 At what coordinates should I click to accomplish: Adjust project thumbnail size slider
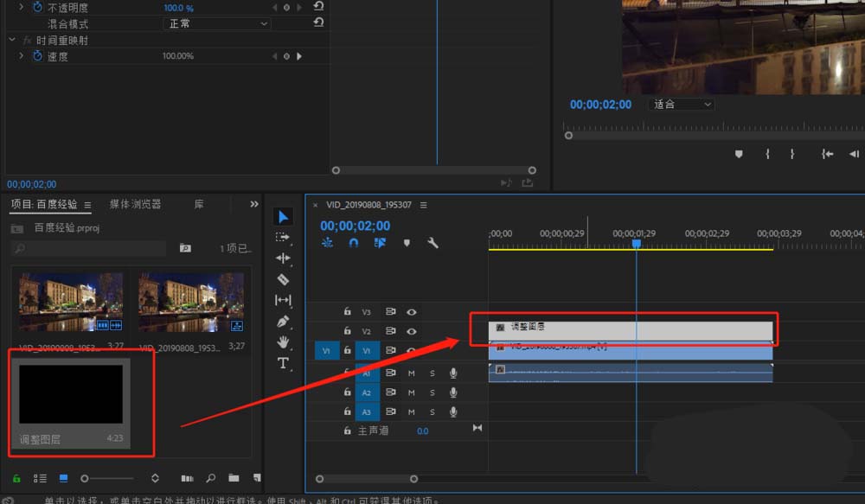85,478
